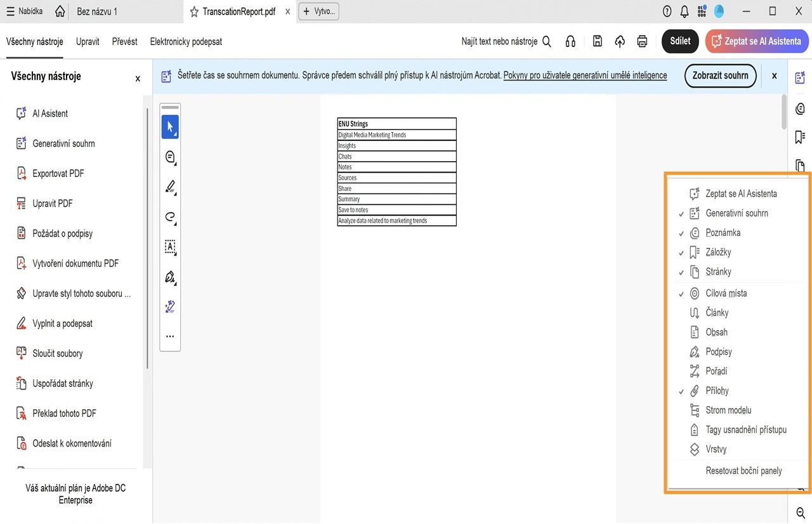Open the AI Assistant icon in the right rail
This screenshot has height=524, width=812.
[x=800, y=77]
